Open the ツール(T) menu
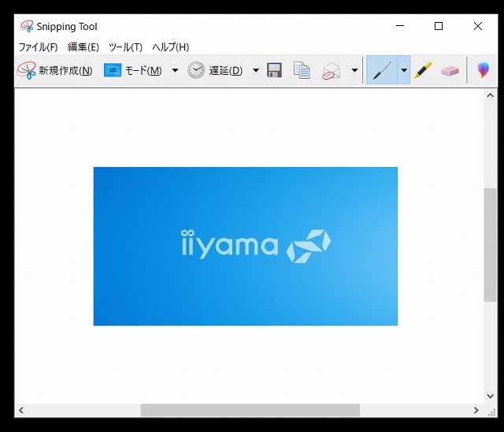This screenshot has width=504, height=432. click(125, 47)
